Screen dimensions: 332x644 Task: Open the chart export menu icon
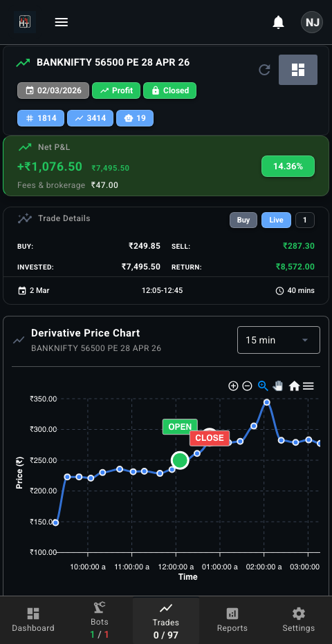308,386
